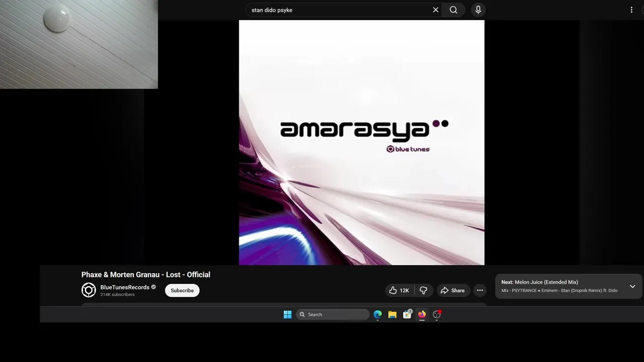This screenshot has width=644, height=362.
Task: Clear the YouTube search box text
Action: [436, 10]
